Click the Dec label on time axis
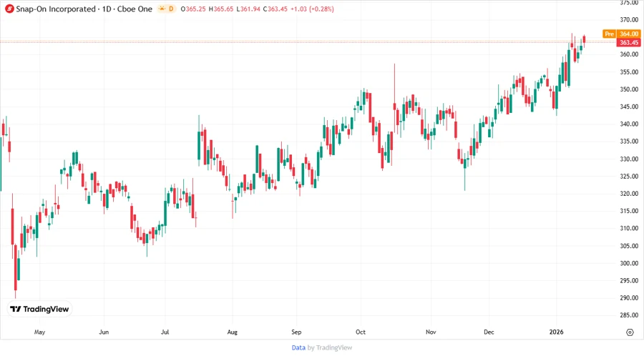Image resolution: width=644 pixels, height=356 pixels. 489,332
